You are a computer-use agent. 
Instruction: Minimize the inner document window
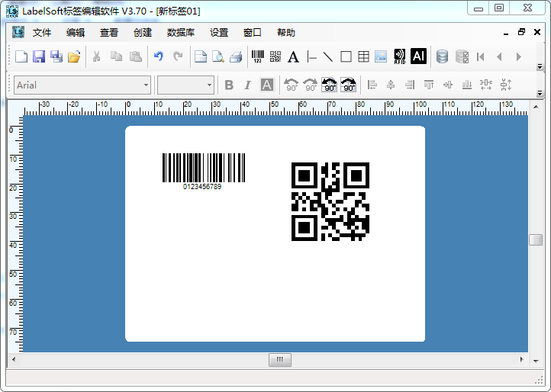(x=506, y=33)
